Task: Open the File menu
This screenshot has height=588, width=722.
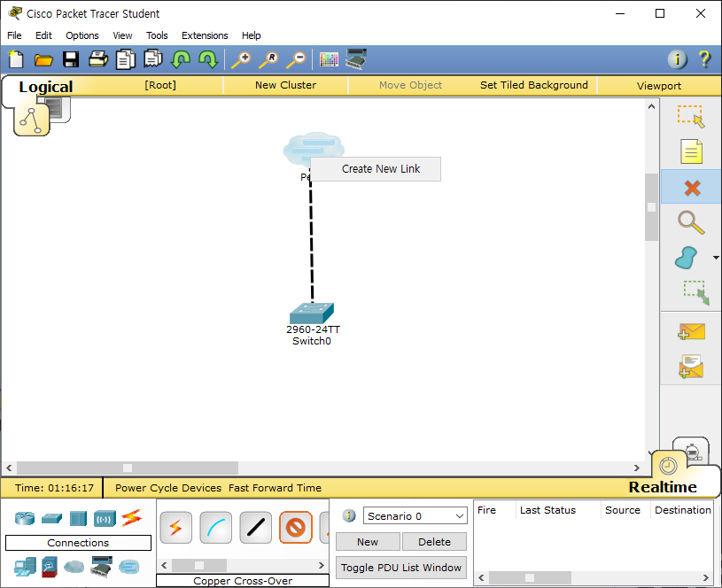Action: click(14, 35)
